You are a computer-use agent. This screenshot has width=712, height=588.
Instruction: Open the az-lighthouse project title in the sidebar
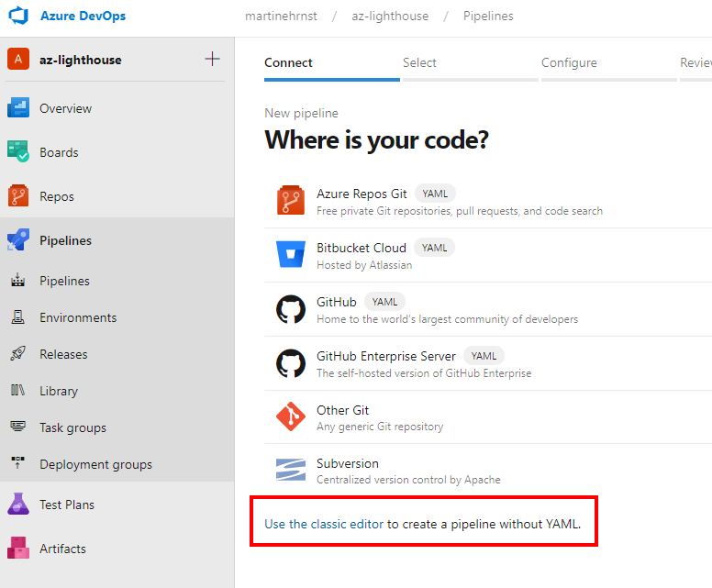81,60
